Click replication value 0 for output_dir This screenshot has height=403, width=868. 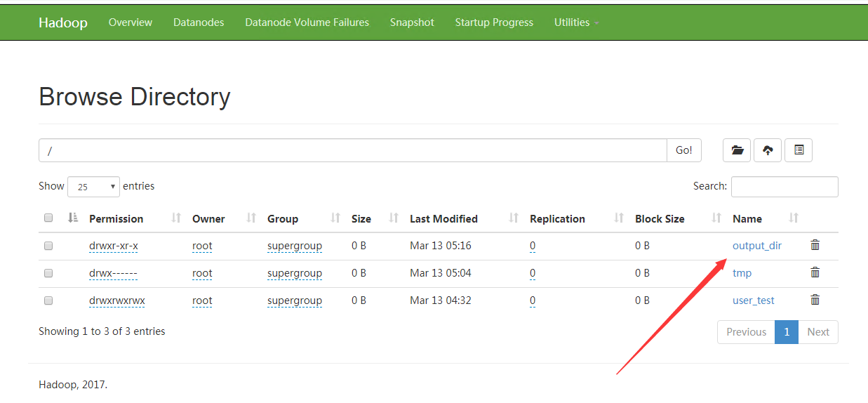pyautogui.click(x=533, y=246)
